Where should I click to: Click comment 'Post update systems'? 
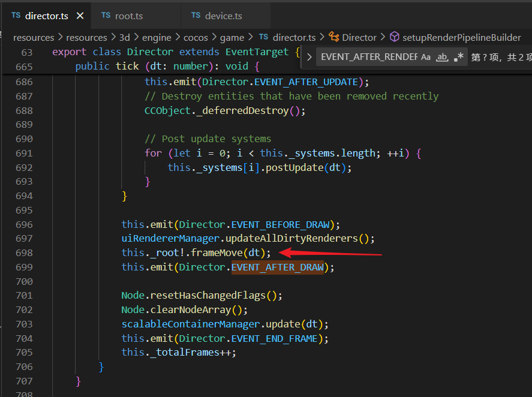coord(208,139)
